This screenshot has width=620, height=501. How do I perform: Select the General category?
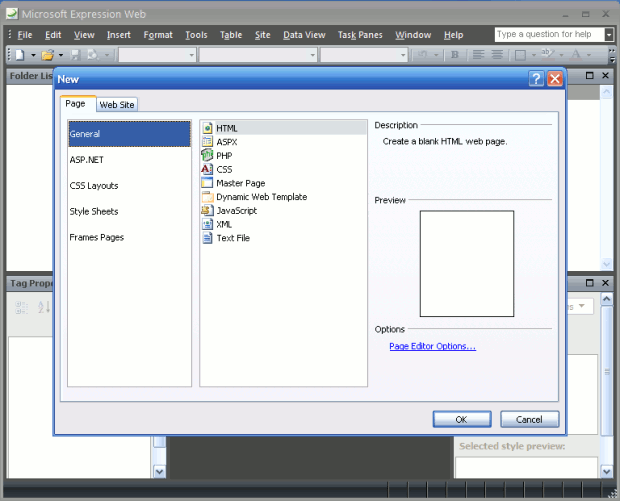tap(129, 134)
